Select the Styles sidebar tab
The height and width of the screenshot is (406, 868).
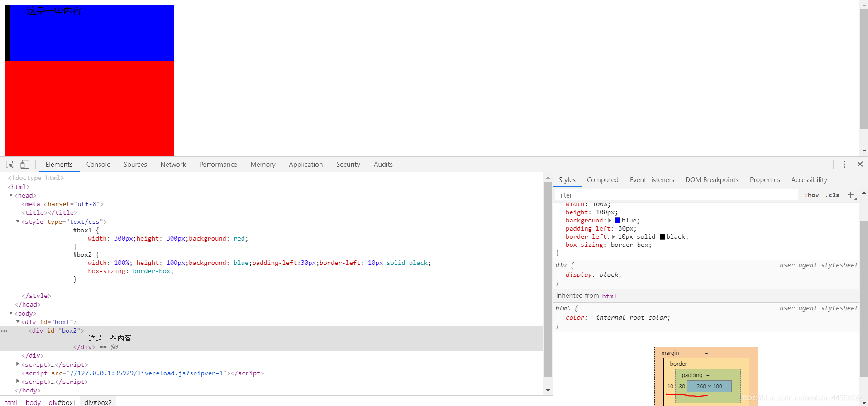[567, 180]
